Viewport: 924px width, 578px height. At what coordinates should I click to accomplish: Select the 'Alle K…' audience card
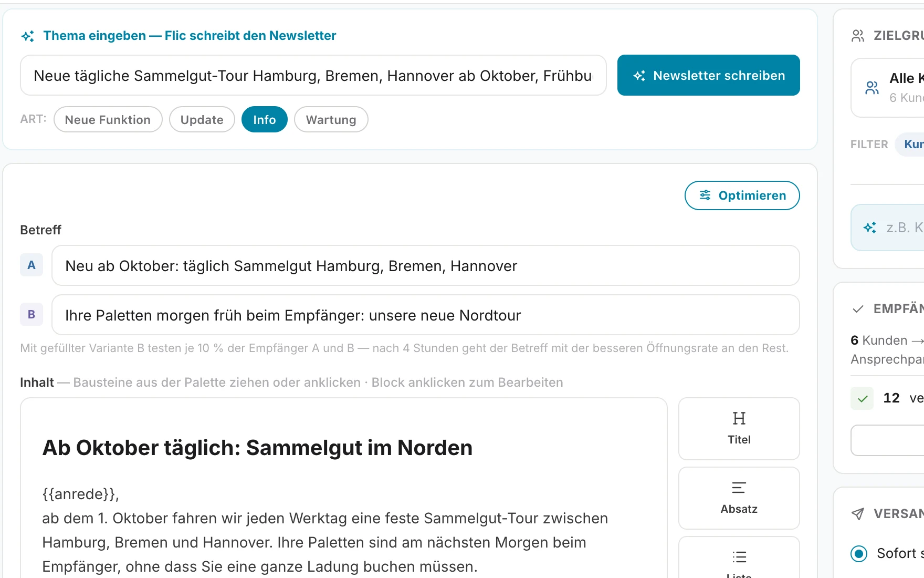pos(887,88)
